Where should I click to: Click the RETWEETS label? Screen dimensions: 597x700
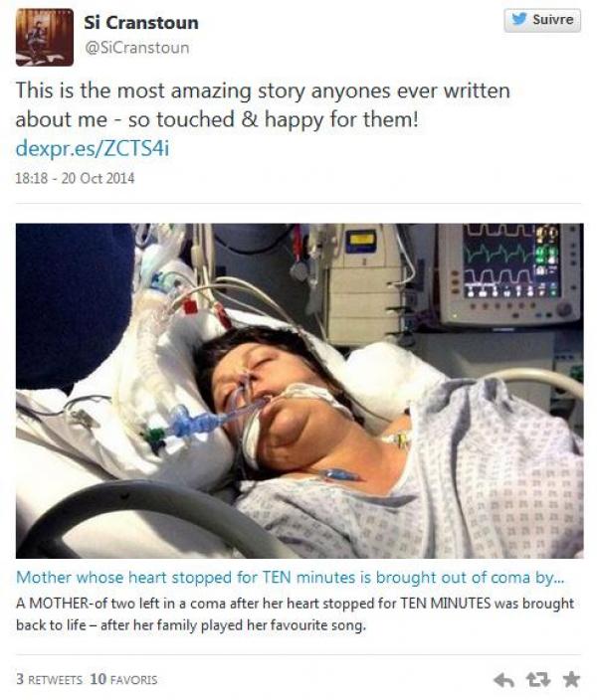(55, 680)
